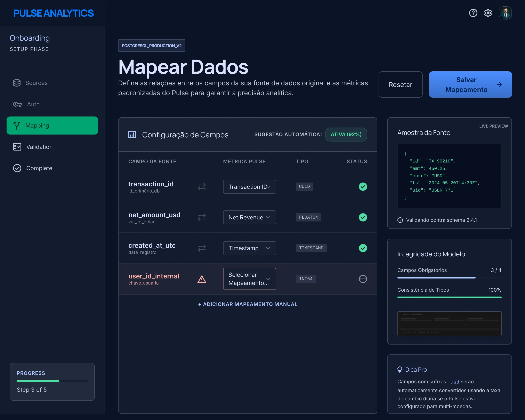Open the Selecionar Mapeamento dropdown
The image size is (525, 420).
coord(249,279)
